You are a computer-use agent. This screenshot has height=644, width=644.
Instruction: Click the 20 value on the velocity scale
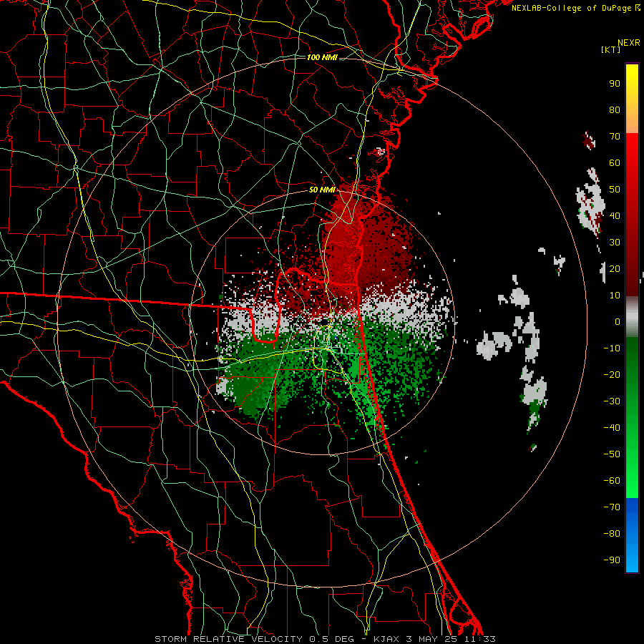click(x=615, y=269)
